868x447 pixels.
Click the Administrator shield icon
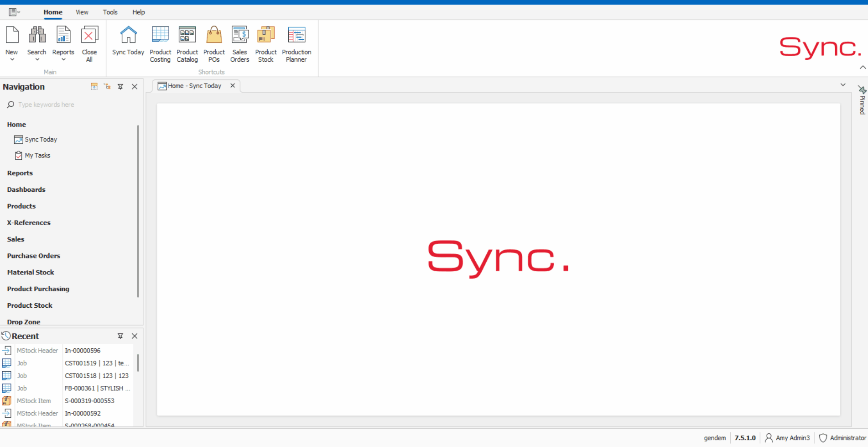(823, 438)
